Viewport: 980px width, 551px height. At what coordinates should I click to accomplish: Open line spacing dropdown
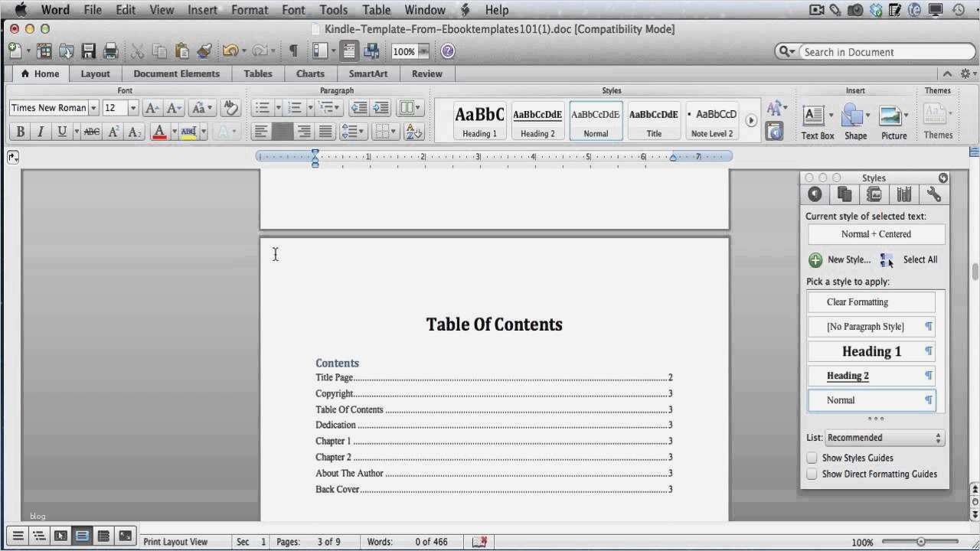point(353,132)
